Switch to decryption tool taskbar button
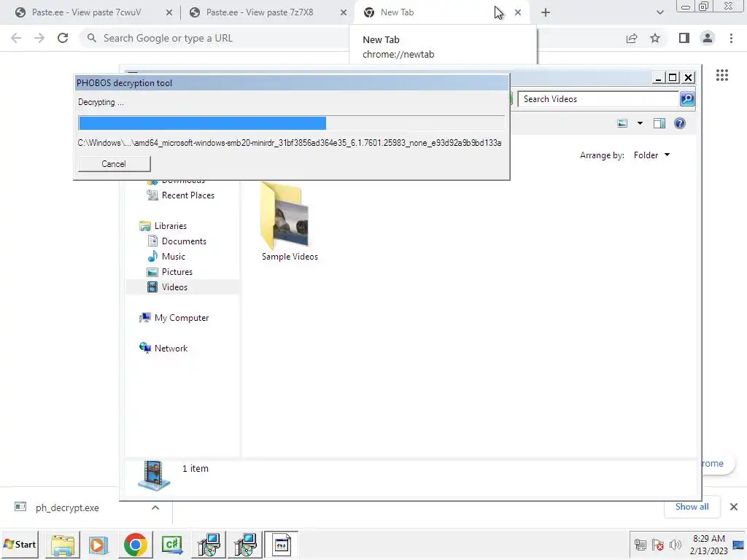Screen dimensions: 747x560 coord(281,545)
